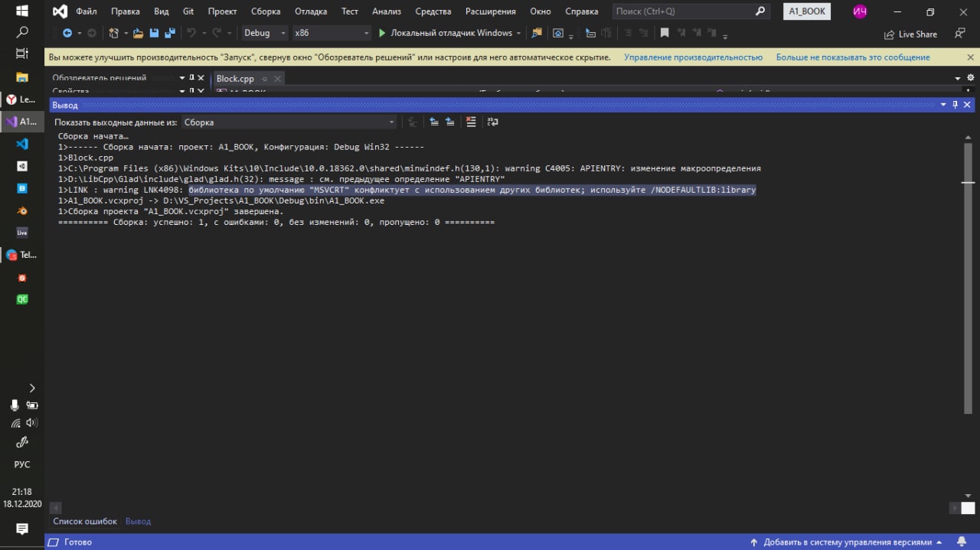Open the Windows action center icon
Screen dimensions: 980x550
tap(22, 529)
